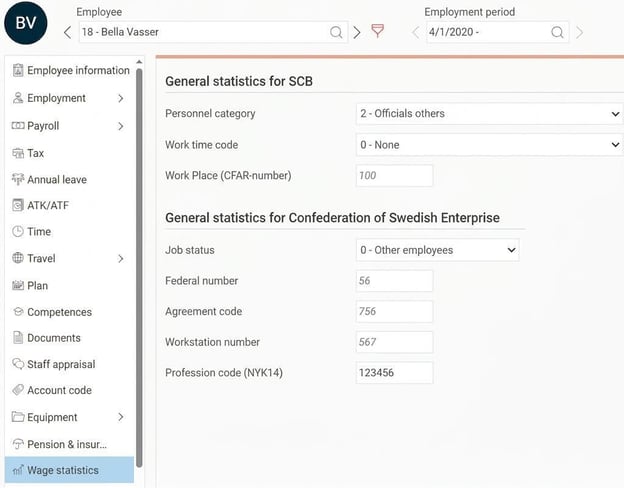
Task: Open the Pension & insurance menu item
Action: point(70,444)
